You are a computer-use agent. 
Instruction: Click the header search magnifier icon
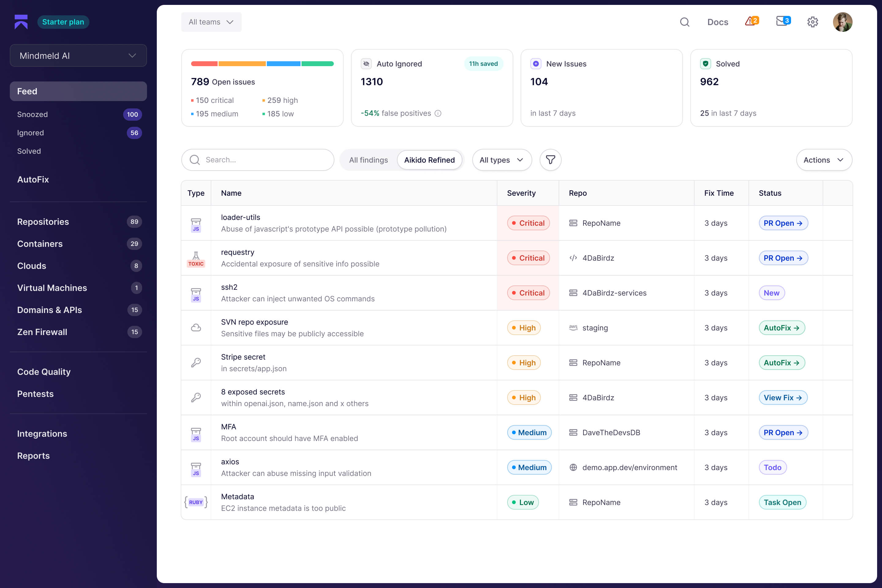684,22
